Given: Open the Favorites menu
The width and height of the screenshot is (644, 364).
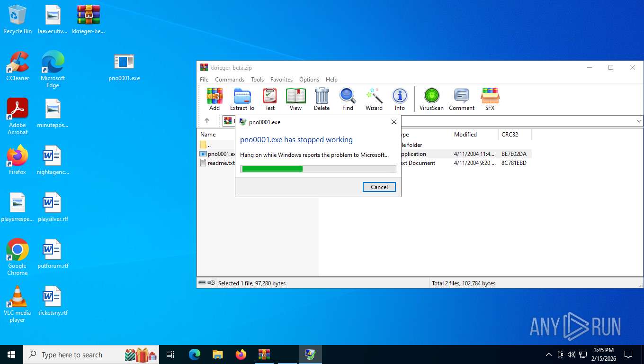Looking at the screenshot, I should click(x=281, y=80).
